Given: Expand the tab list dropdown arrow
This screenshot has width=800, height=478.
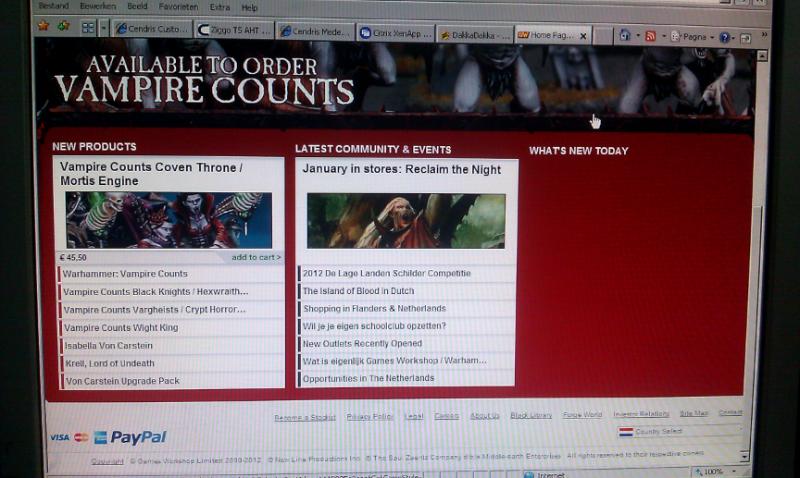Looking at the screenshot, I should pos(104,28).
